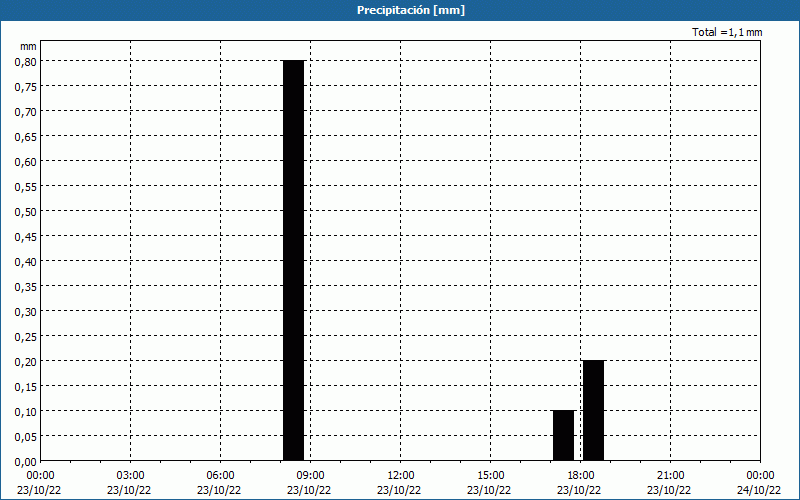The height and width of the screenshot is (500, 800).
Task: Click the tall 0,80 mm precipitation bar
Action: pyautogui.click(x=293, y=260)
